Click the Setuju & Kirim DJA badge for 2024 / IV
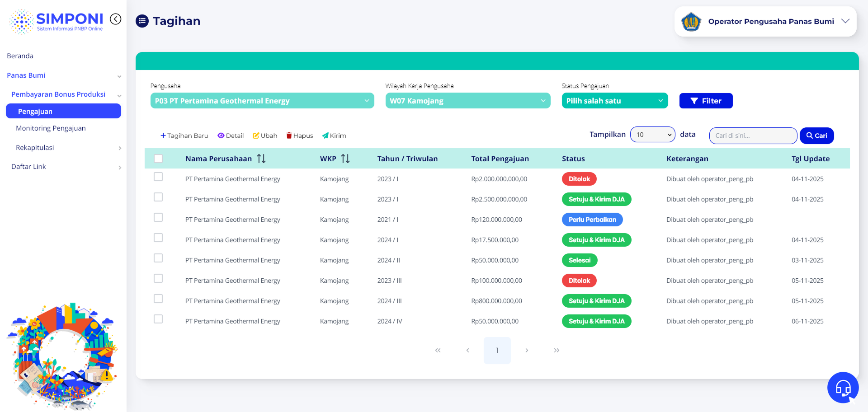This screenshot has height=412, width=868. pos(597,321)
